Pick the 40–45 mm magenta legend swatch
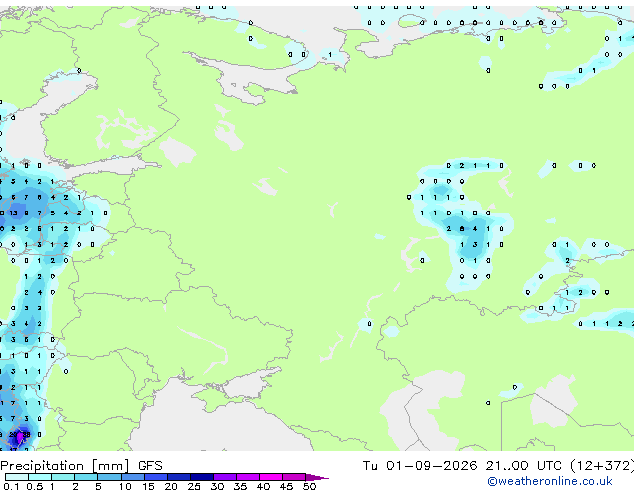Screen dimensions: 634x490 (271, 477)
